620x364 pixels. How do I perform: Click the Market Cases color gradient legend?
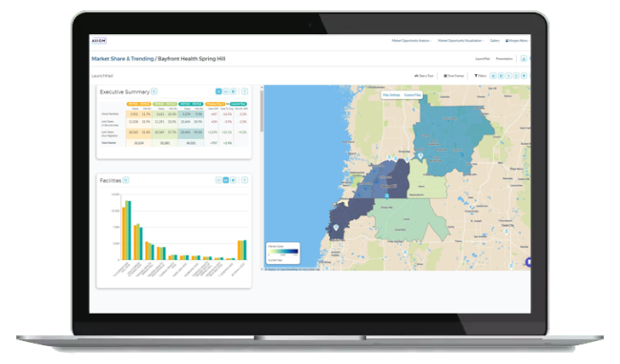(283, 252)
